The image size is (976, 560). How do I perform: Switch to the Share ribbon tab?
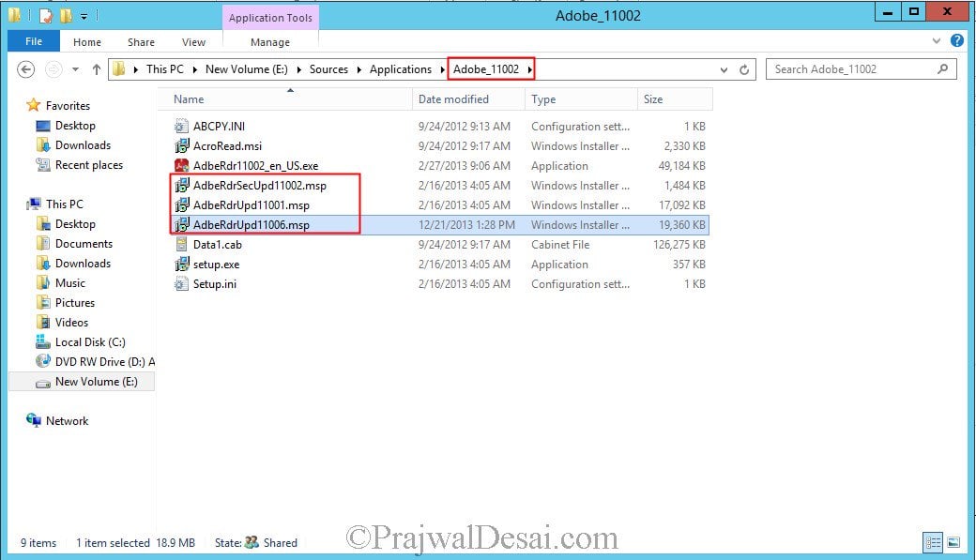(x=142, y=41)
